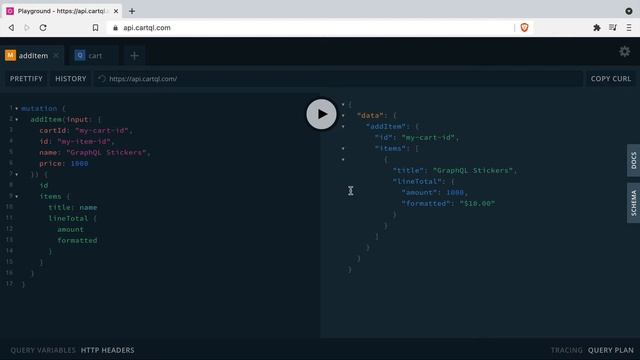Click "$10.00" formatted value in response
640x360 pixels.
coord(477,203)
